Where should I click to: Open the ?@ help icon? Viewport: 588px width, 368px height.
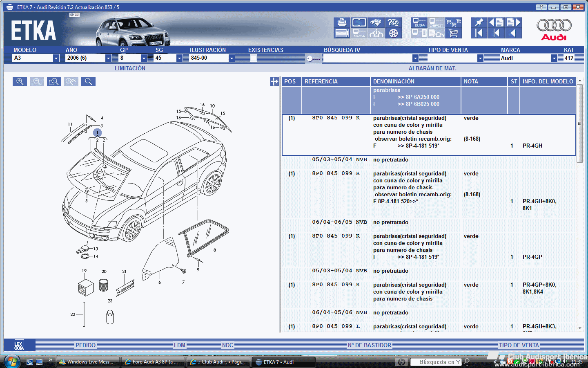tap(393, 22)
